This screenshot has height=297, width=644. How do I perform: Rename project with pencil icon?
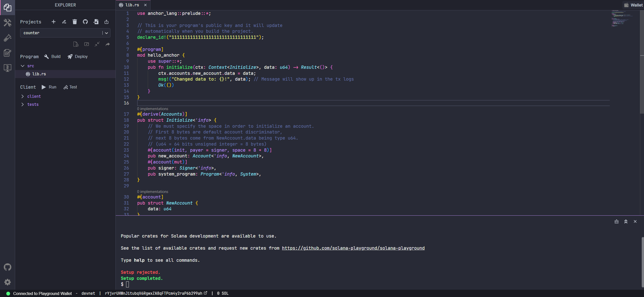tap(64, 22)
